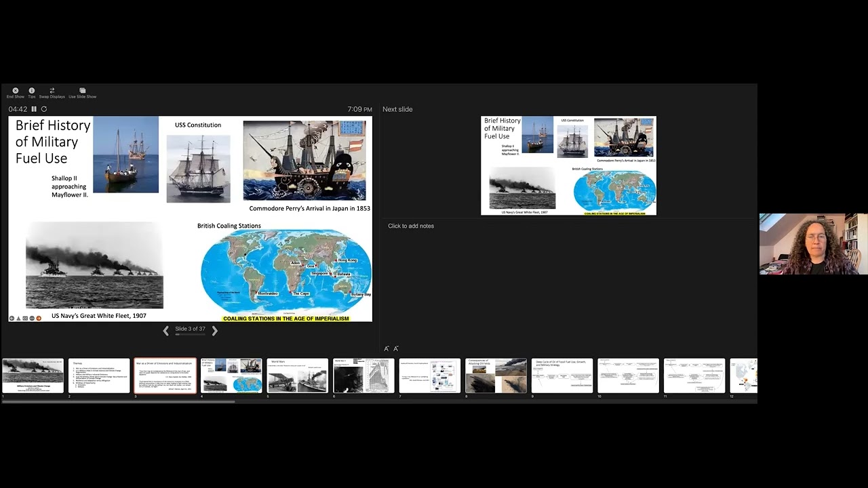The width and height of the screenshot is (868, 488).
Task: Click the slide progress bar under 'Slide 3 of 37'
Action: click(x=190, y=334)
